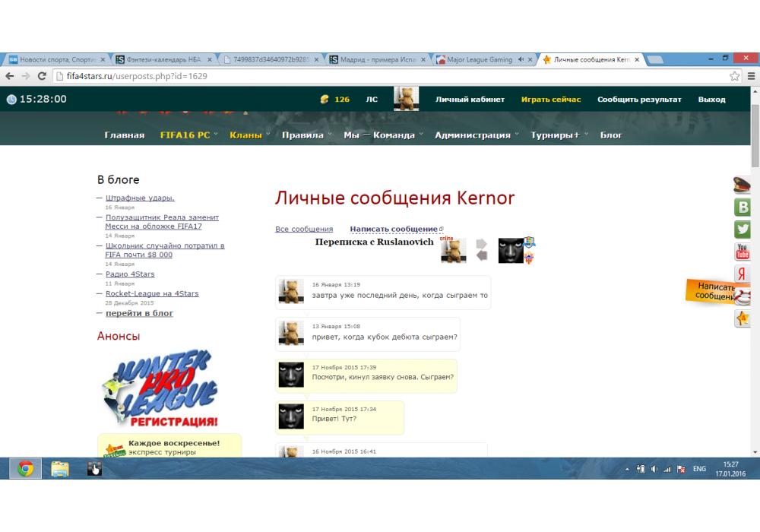Open the Twitter sidebar icon
Image resolution: width=760 pixels, height=532 pixels.
click(x=743, y=230)
